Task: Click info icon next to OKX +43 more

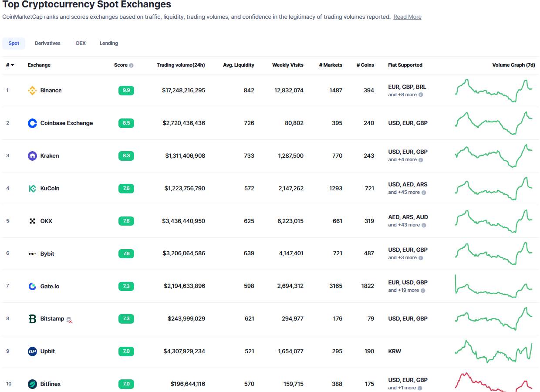Action: [424, 225]
